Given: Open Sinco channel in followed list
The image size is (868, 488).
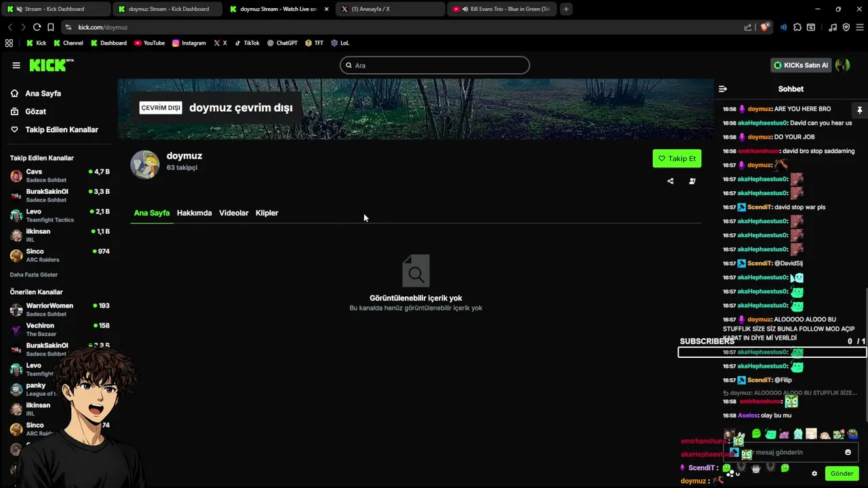Looking at the screenshot, I should [60, 255].
